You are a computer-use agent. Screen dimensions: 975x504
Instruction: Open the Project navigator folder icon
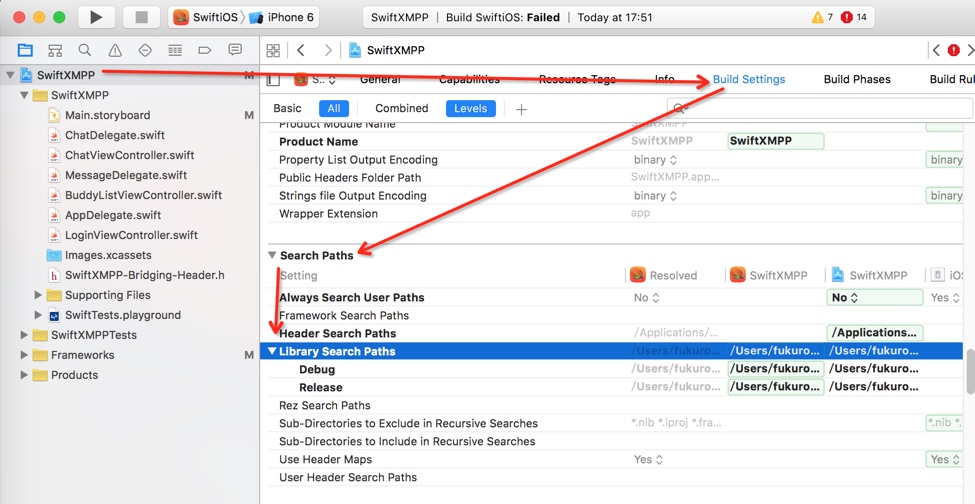pyautogui.click(x=25, y=50)
